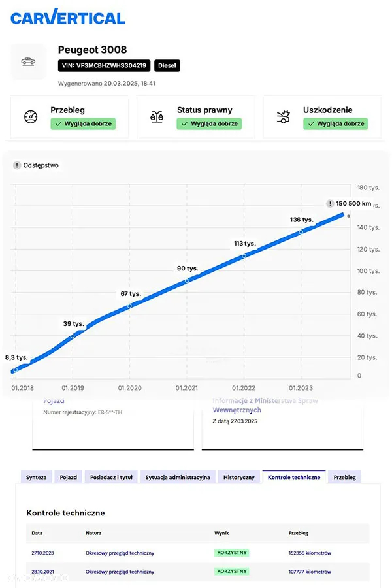The width and height of the screenshot is (392, 588).
Task: Click the odometer icon in Przebieg card
Action: pyautogui.click(x=31, y=117)
